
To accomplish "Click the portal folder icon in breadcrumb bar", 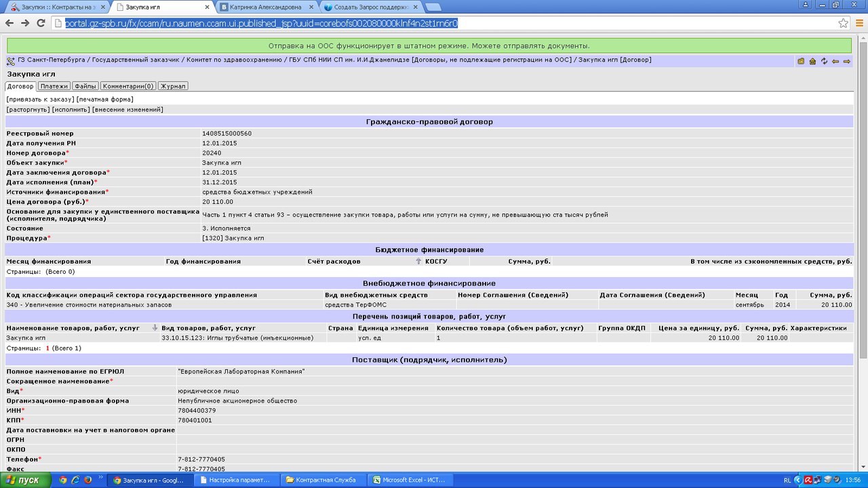I will [x=801, y=61].
